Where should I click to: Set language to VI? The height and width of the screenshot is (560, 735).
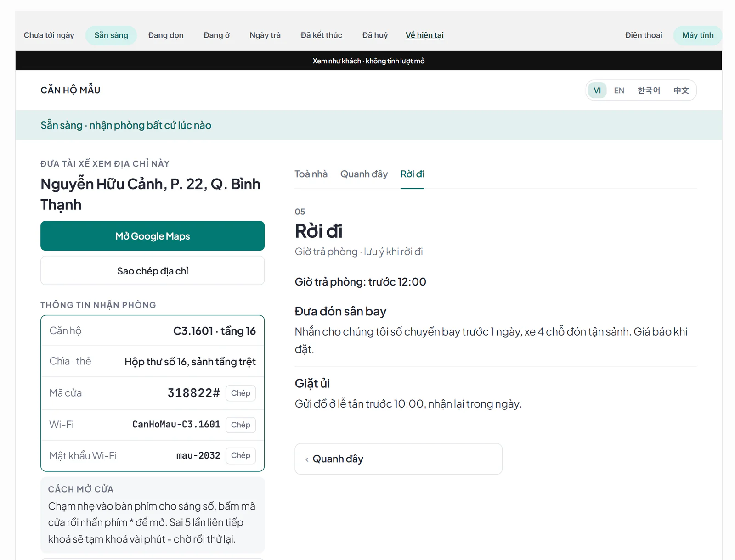[597, 90]
